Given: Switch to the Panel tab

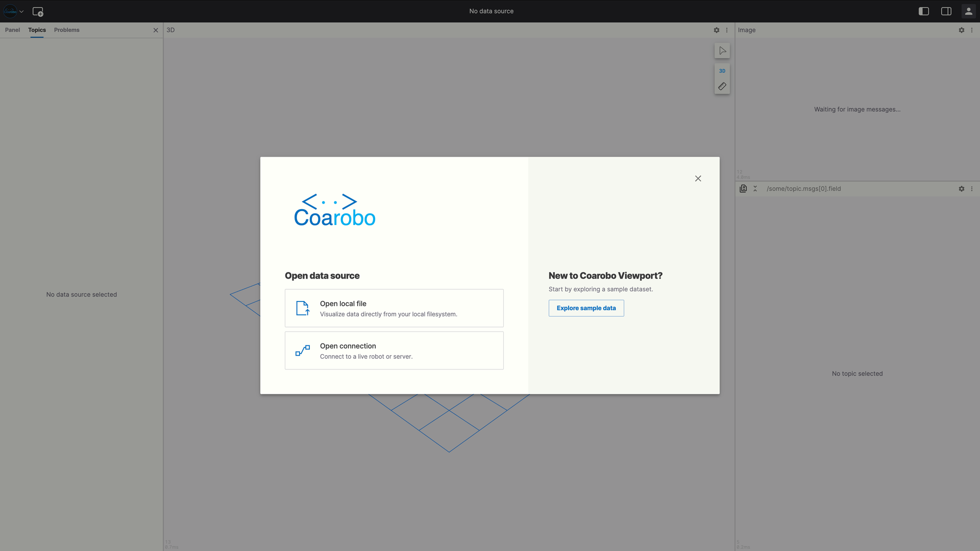Looking at the screenshot, I should click(12, 30).
